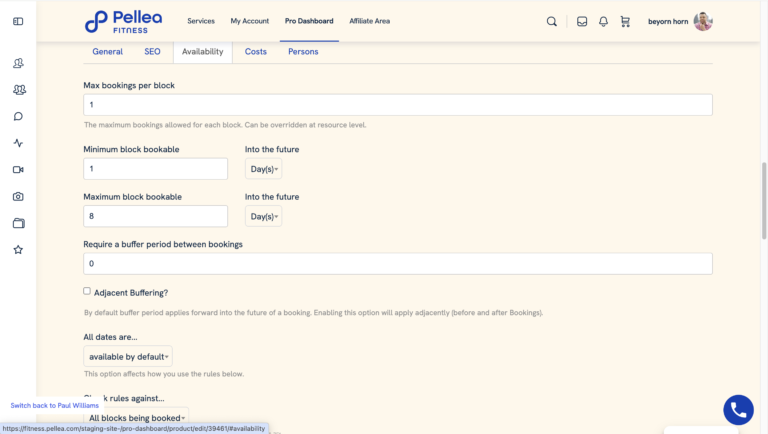Open the Services menu

(201, 21)
